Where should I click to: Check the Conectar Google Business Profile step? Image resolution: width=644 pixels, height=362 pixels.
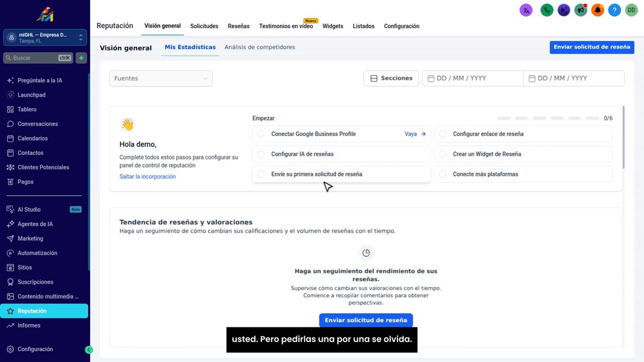coord(261,134)
